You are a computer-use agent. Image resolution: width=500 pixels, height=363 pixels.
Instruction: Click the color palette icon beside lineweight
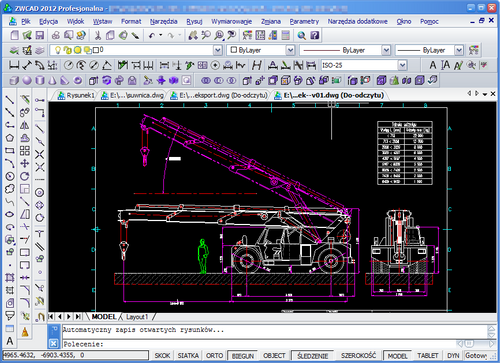[x=474, y=50]
